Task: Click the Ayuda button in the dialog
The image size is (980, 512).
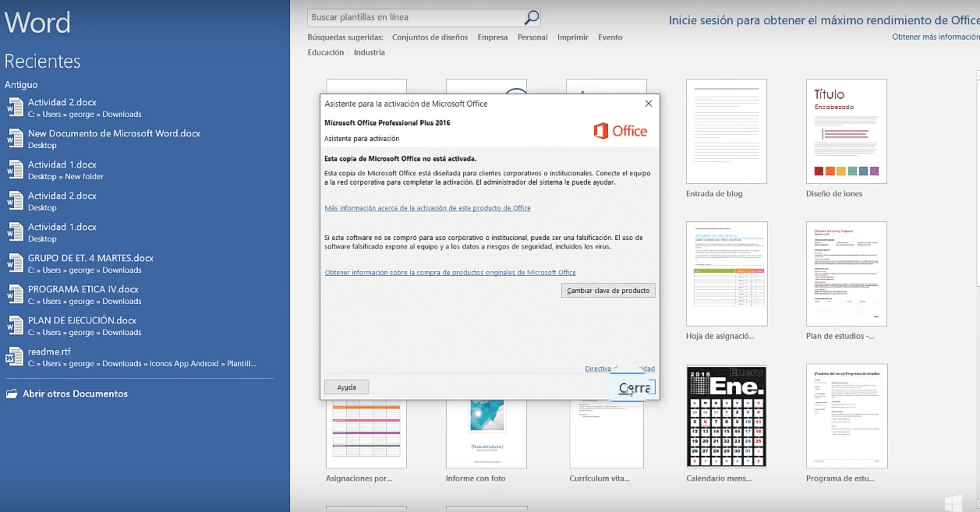Action: 347,387
